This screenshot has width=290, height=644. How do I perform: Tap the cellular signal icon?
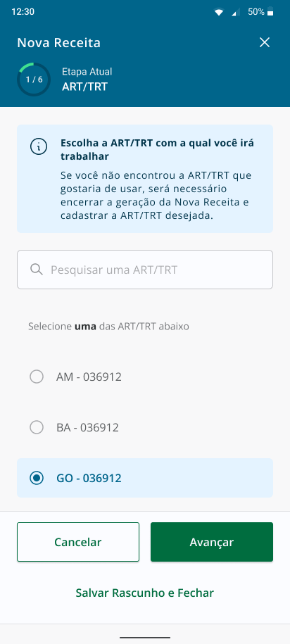point(235,13)
